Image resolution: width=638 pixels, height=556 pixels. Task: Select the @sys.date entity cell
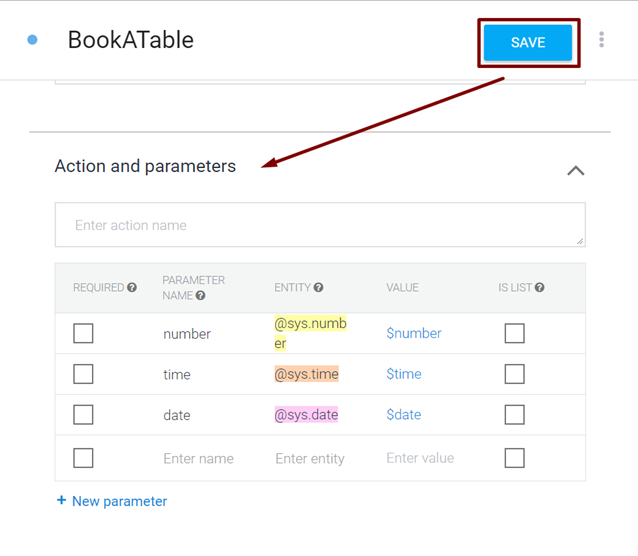click(306, 415)
